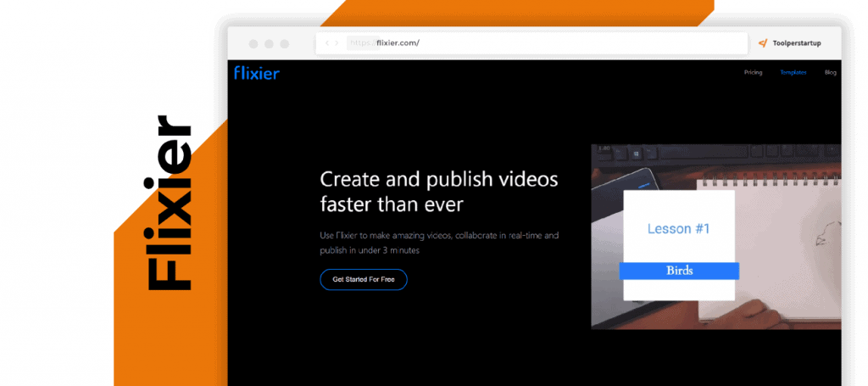Go to the Blog link
Viewport: 868px width, 386px height.
pos(831,73)
